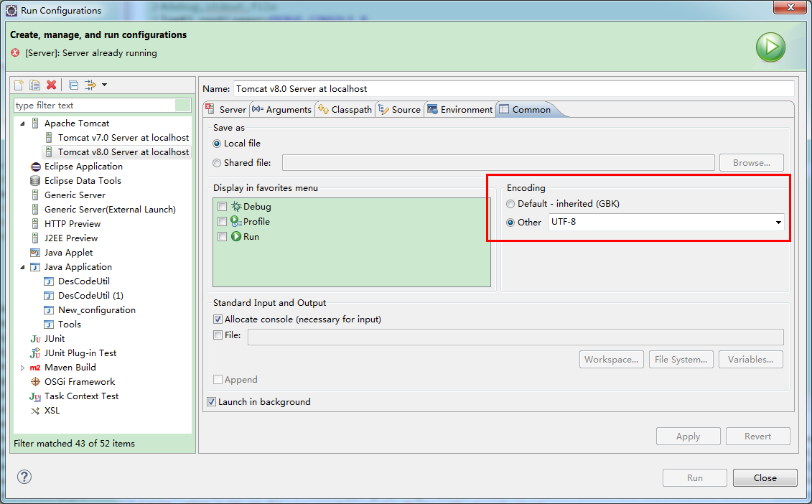
Task: Click the Variables... button
Action: (x=750, y=360)
